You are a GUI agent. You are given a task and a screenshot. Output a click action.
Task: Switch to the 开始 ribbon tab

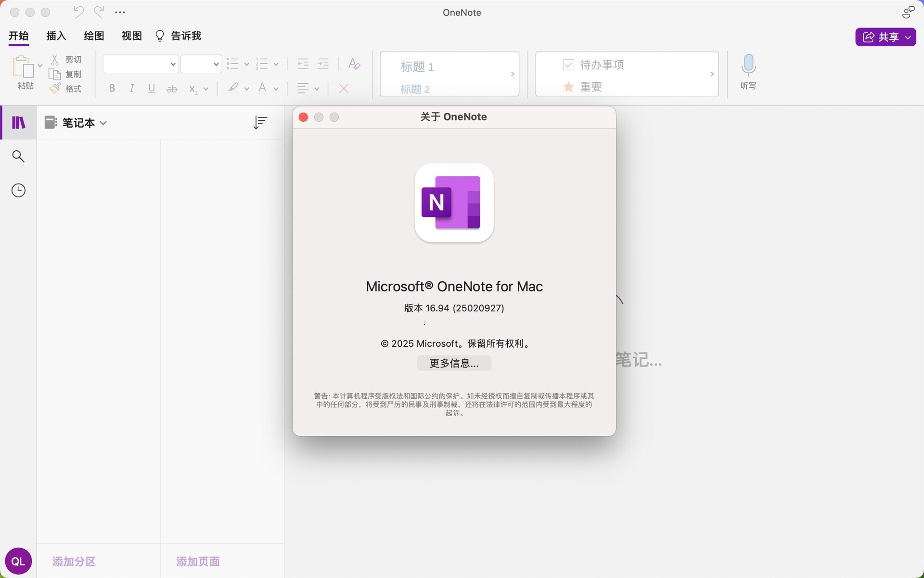19,36
